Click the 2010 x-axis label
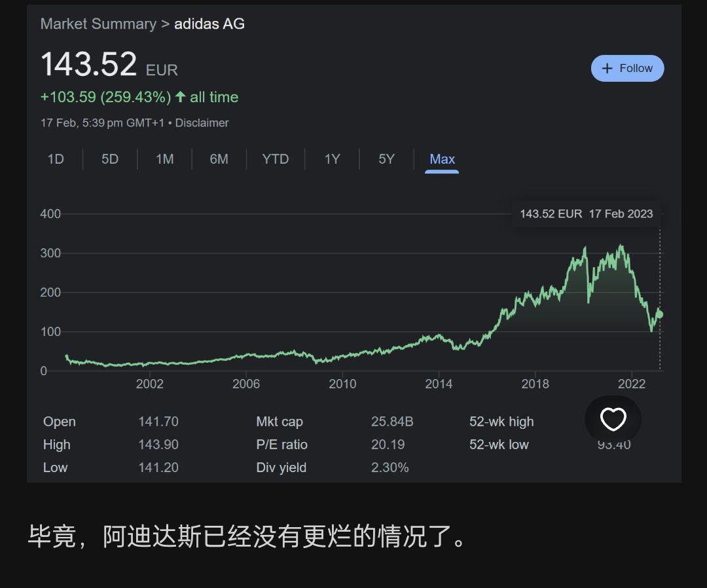 click(x=342, y=384)
